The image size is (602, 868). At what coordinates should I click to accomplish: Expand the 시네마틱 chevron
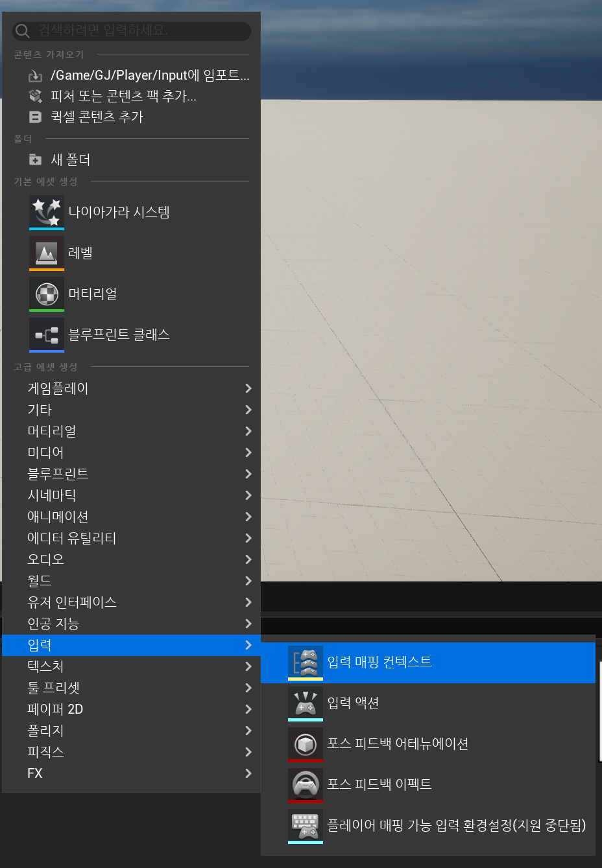click(248, 495)
